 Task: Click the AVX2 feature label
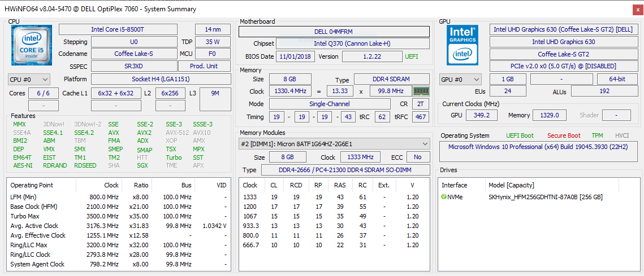click(144, 133)
